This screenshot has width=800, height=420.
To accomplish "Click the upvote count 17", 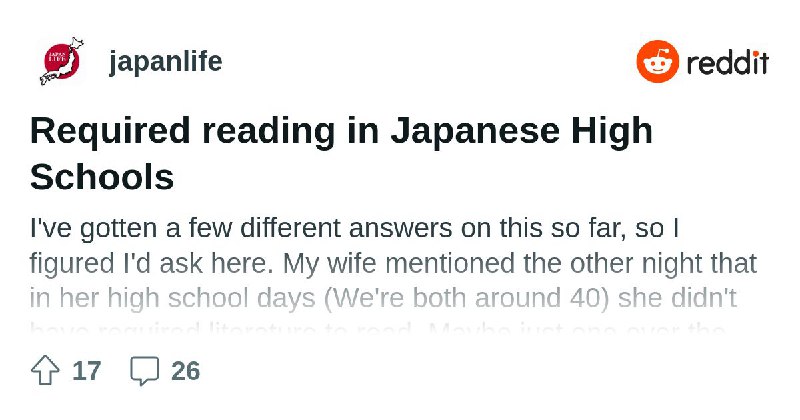I will click(87, 371).
